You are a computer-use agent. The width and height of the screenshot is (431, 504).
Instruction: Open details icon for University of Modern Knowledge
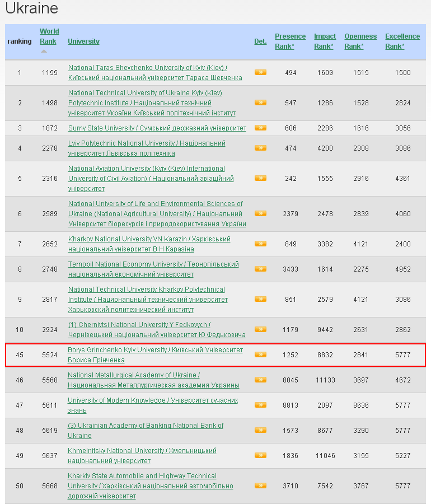coord(260,405)
